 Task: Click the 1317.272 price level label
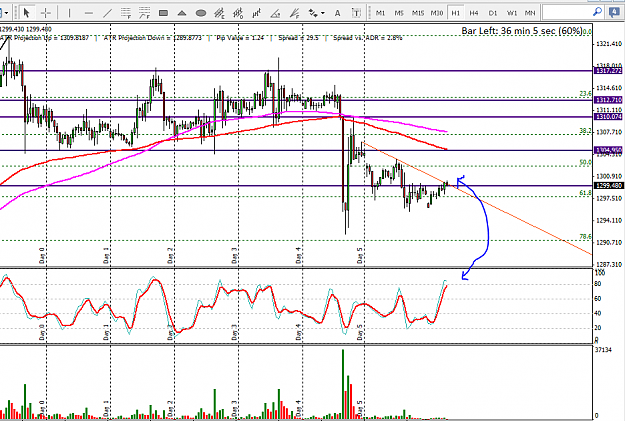608,71
